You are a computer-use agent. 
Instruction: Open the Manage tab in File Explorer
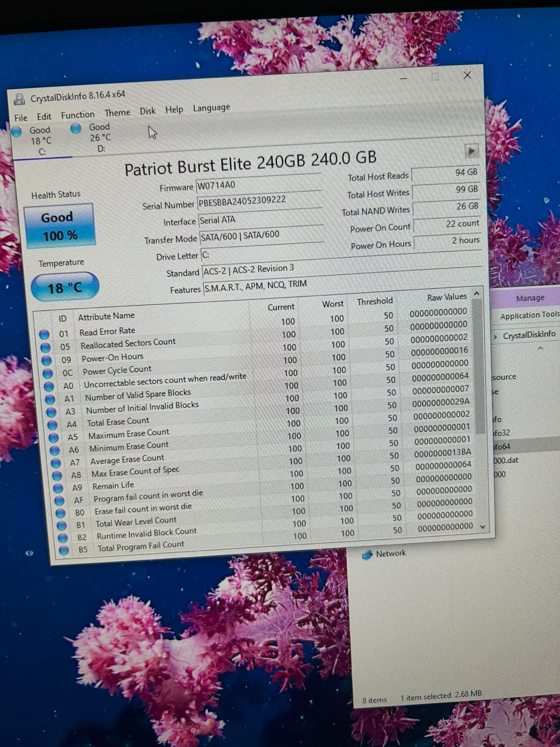pos(530,298)
